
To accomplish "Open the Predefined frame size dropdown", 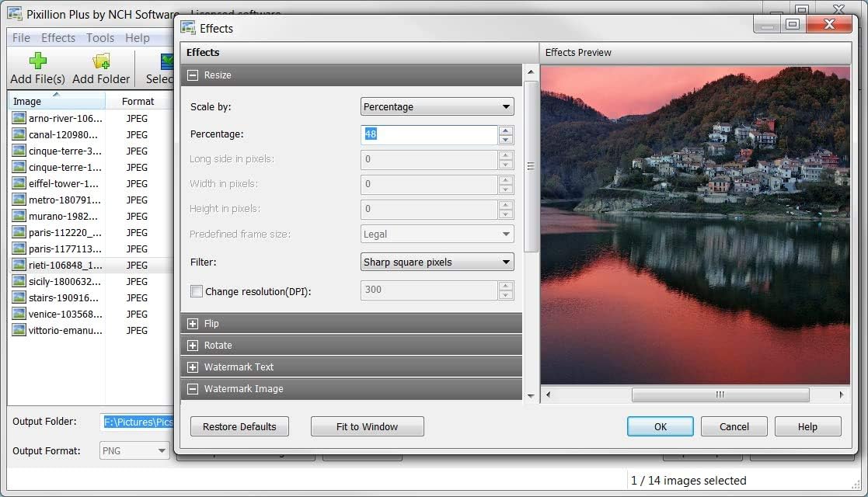I will (x=437, y=234).
